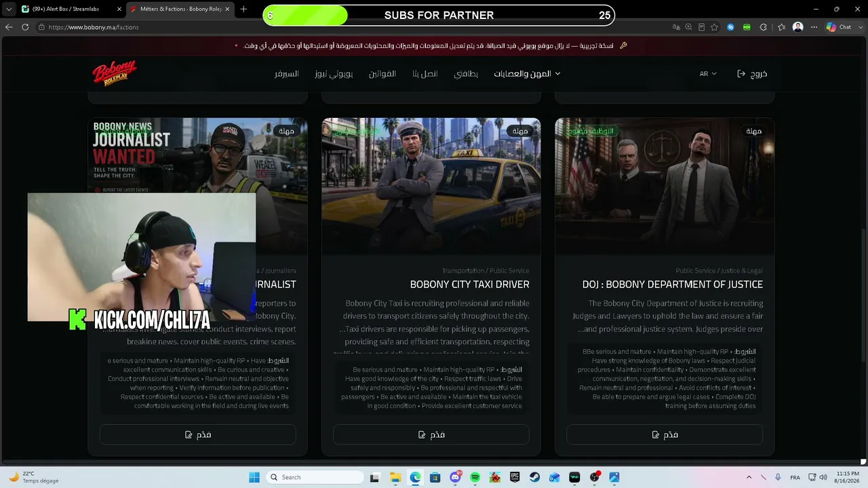The image size is (868, 488).
Task: Click the taskbar Search box
Action: point(315,477)
